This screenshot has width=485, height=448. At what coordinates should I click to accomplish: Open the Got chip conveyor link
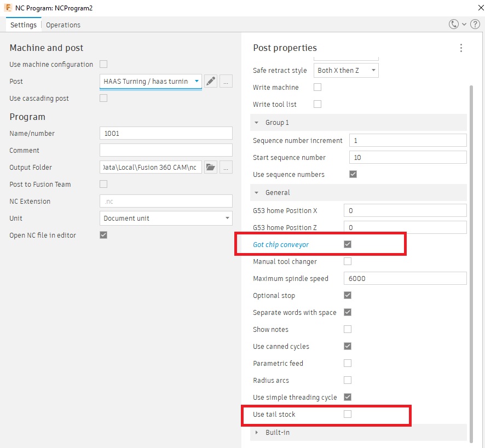pyautogui.click(x=281, y=244)
